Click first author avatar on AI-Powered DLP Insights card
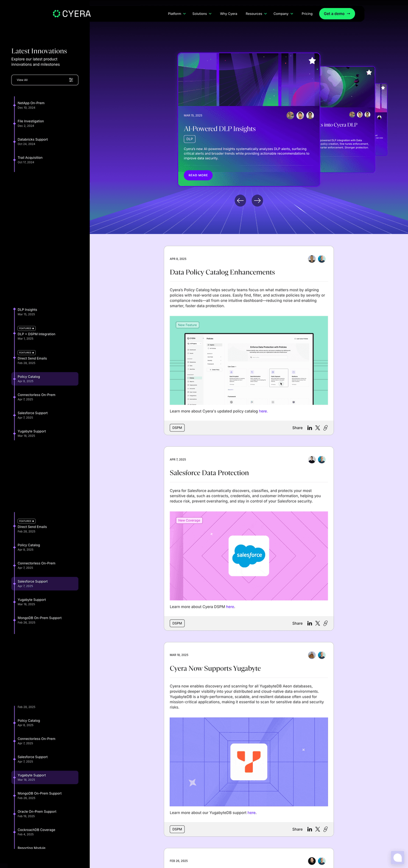This screenshot has height=868, width=408. click(x=290, y=115)
